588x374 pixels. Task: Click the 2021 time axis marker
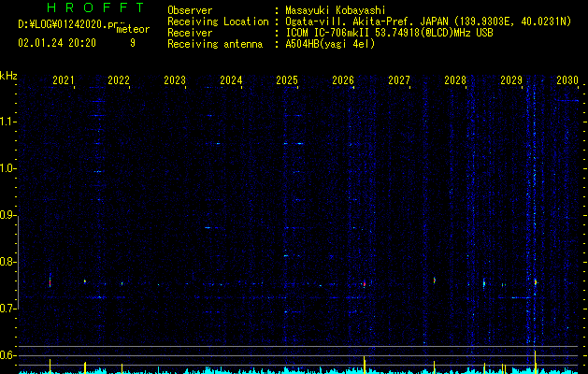coord(64,80)
